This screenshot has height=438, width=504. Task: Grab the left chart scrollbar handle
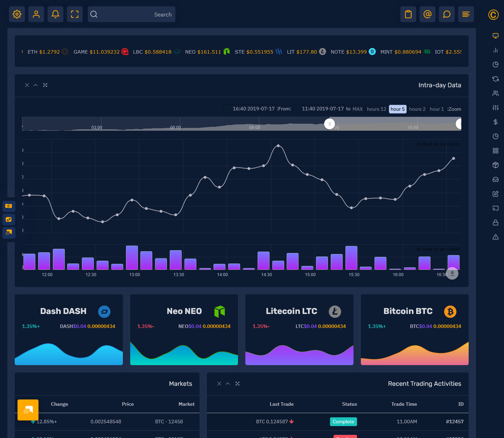(329, 124)
